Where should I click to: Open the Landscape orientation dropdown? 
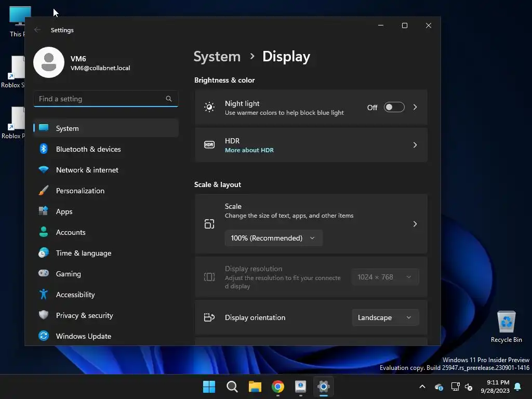tap(385, 317)
